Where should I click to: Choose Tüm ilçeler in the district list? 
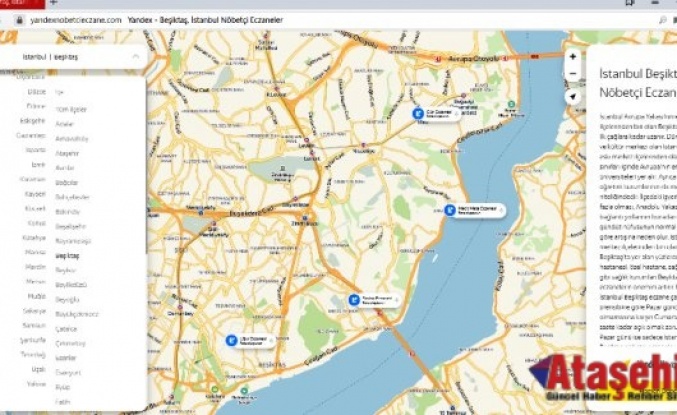click(x=71, y=109)
